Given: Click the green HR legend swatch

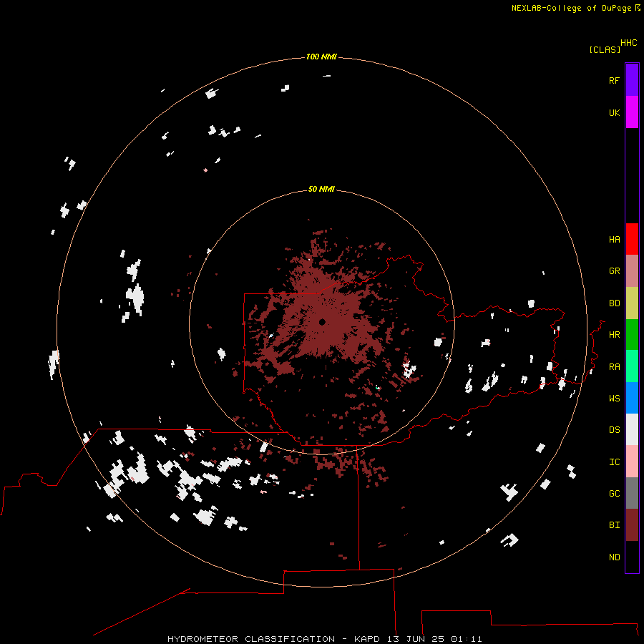Looking at the screenshot, I should point(632,334).
